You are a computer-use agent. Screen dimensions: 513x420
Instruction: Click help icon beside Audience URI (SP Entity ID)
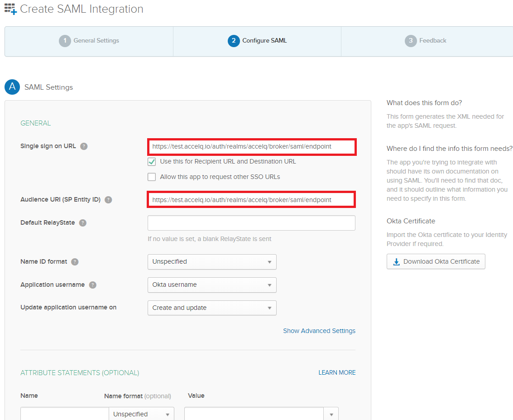(x=108, y=200)
